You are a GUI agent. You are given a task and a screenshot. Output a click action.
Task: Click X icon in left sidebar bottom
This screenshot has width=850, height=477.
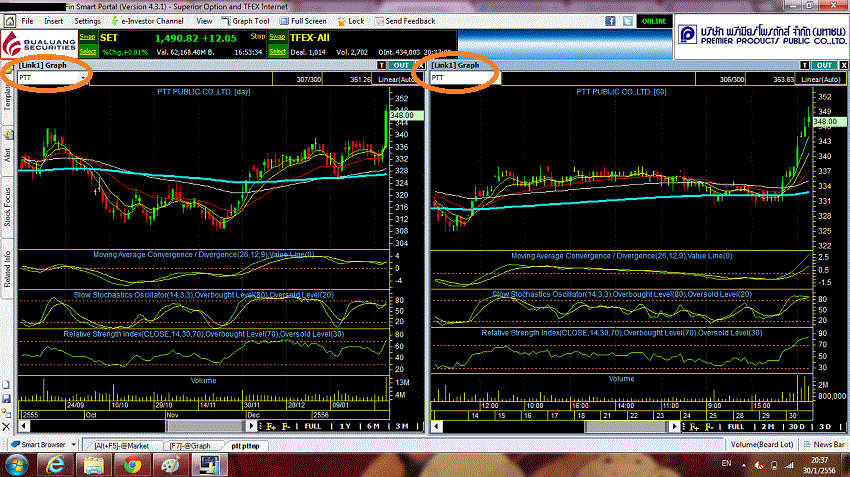pyautogui.click(x=7, y=427)
